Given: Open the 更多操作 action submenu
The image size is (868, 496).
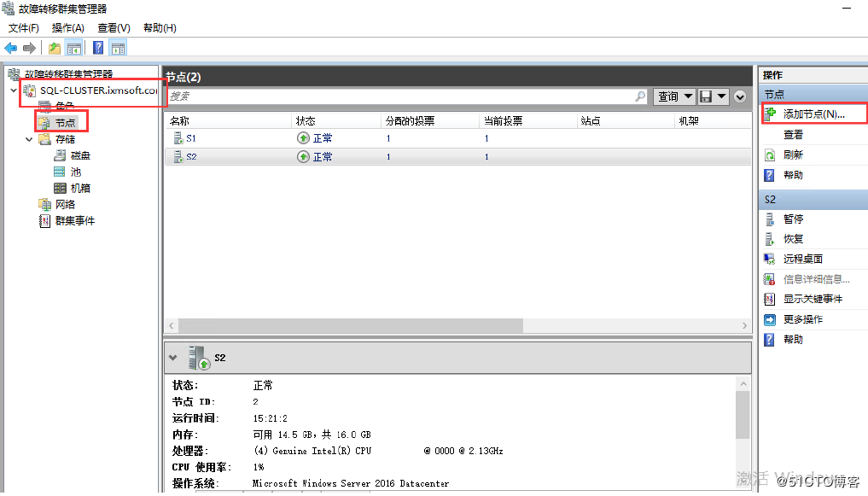Looking at the screenshot, I should (803, 319).
